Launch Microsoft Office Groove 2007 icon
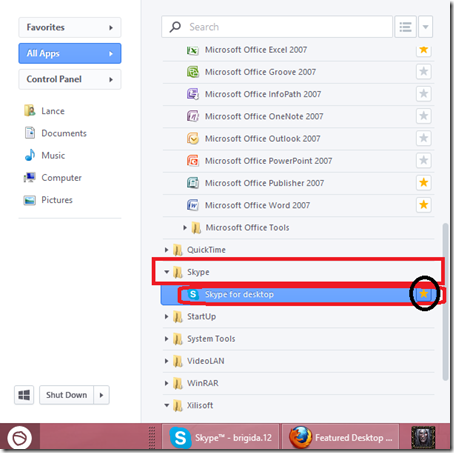Image resolution: width=454 pixels, height=453 pixels. click(193, 72)
